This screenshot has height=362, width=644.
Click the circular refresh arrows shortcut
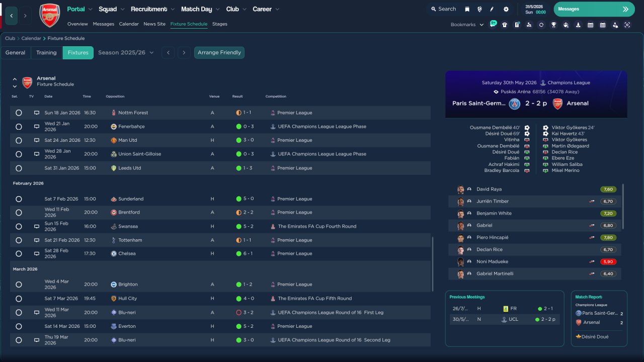click(541, 25)
